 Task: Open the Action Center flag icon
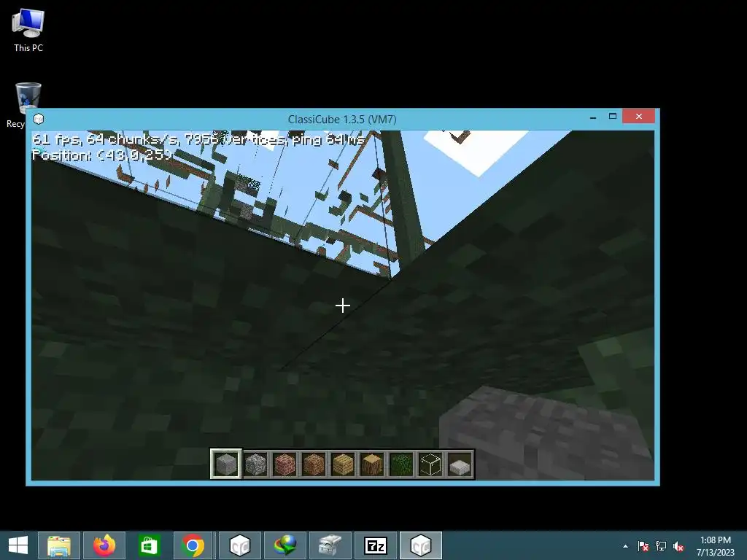click(x=643, y=546)
